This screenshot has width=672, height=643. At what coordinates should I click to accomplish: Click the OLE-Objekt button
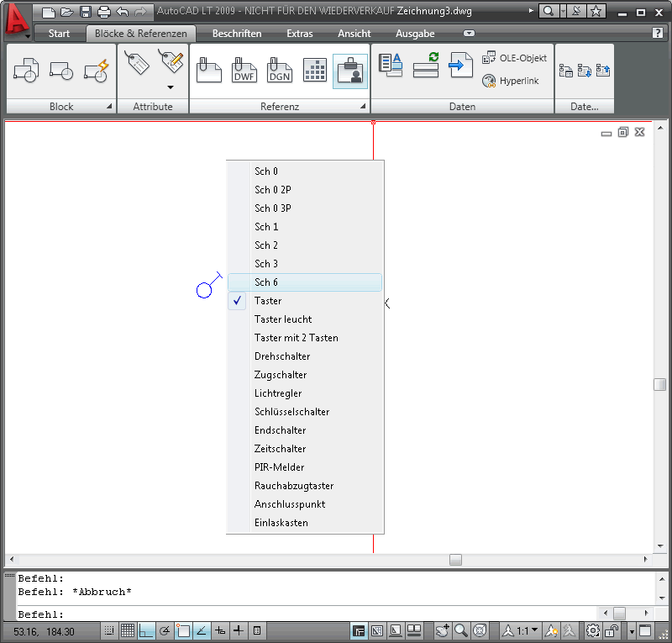(514, 58)
